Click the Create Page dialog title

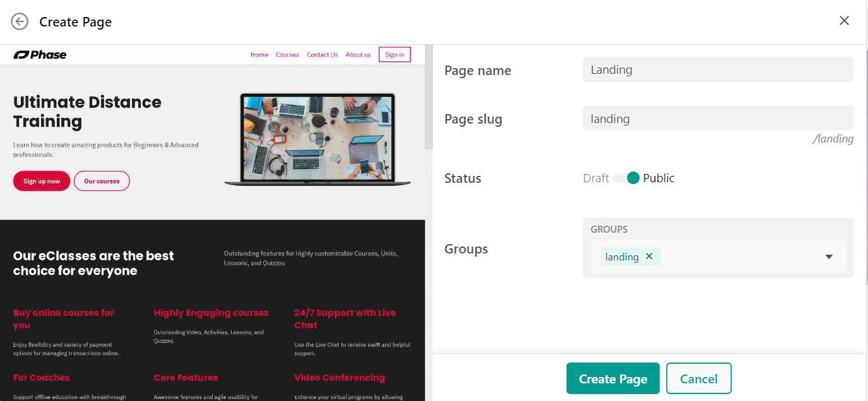pos(76,22)
